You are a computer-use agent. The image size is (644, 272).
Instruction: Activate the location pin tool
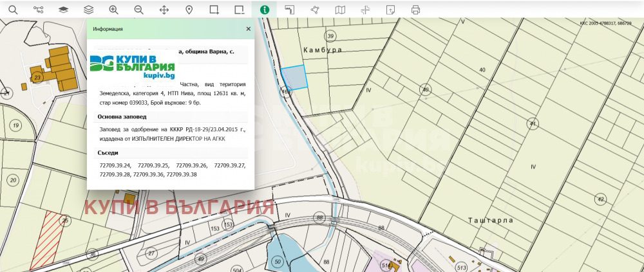(189, 10)
